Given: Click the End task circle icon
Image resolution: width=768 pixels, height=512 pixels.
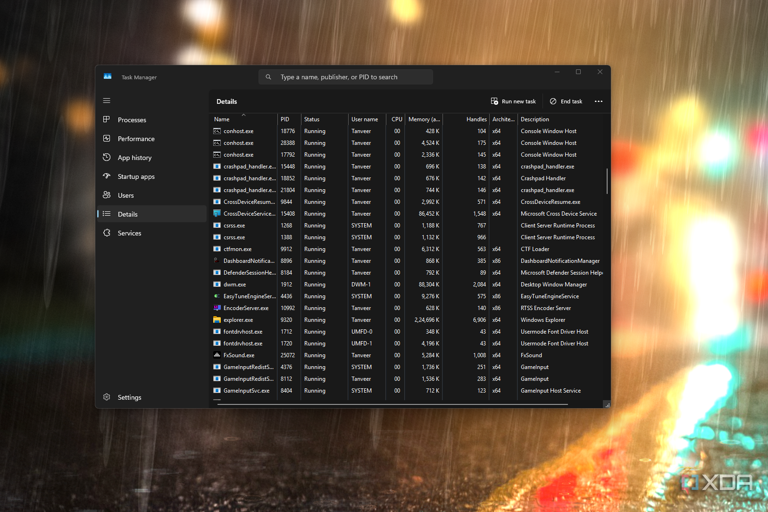Looking at the screenshot, I should click(553, 101).
